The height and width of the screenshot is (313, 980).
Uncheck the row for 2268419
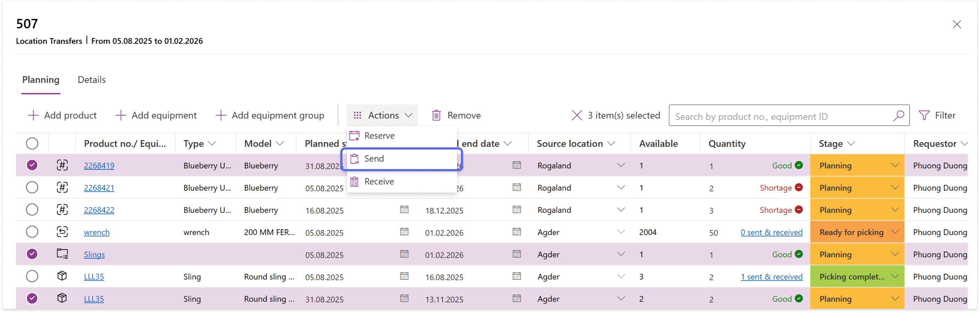32,165
